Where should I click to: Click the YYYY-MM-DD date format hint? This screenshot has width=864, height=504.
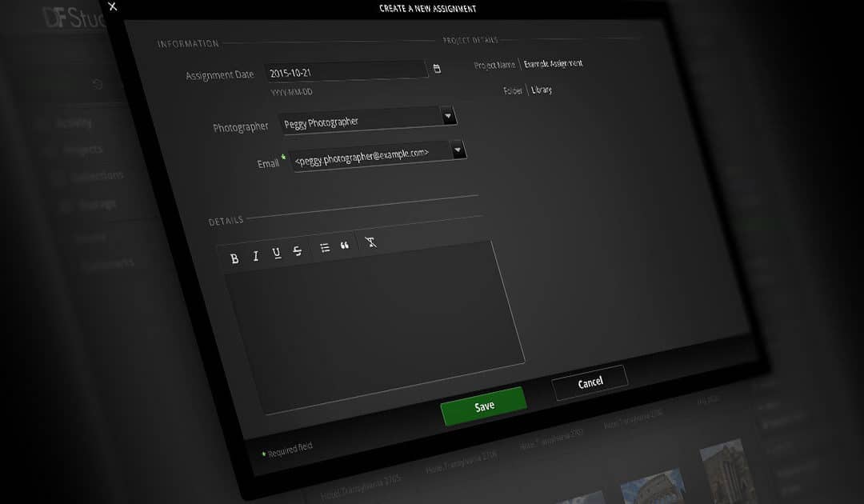291,92
